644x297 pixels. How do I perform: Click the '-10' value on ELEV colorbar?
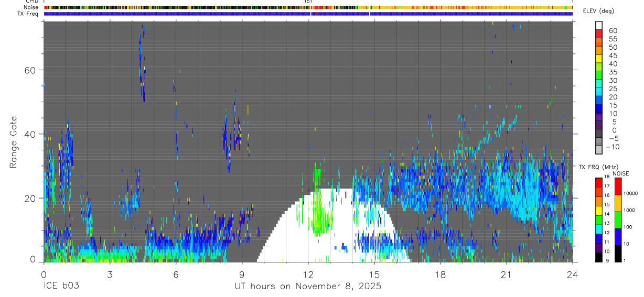click(x=613, y=147)
